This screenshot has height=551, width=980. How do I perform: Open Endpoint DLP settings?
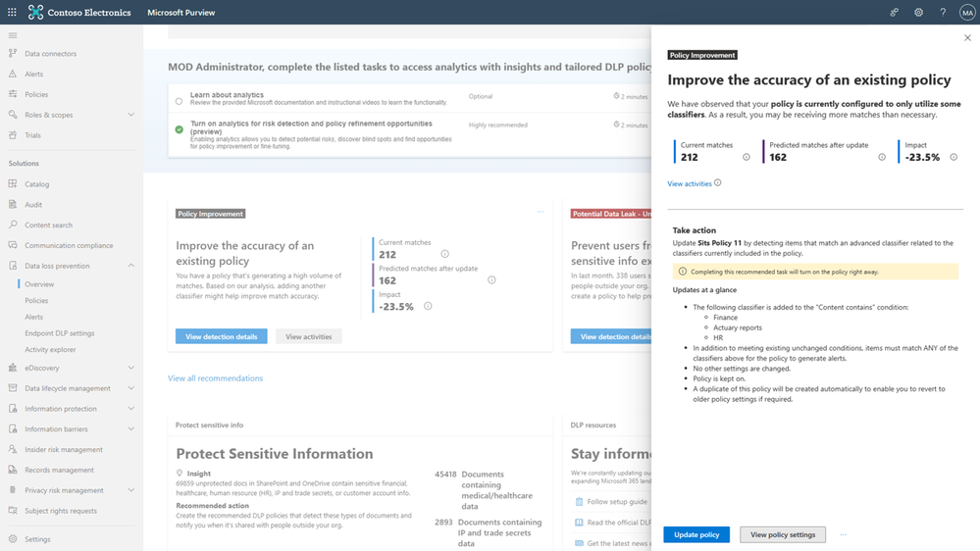(60, 333)
